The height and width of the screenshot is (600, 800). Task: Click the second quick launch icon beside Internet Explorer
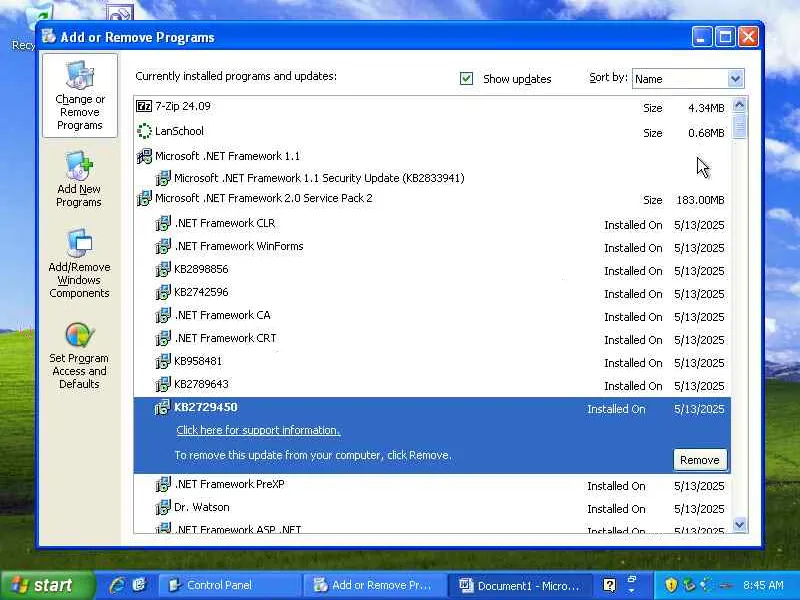click(x=140, y=585)
